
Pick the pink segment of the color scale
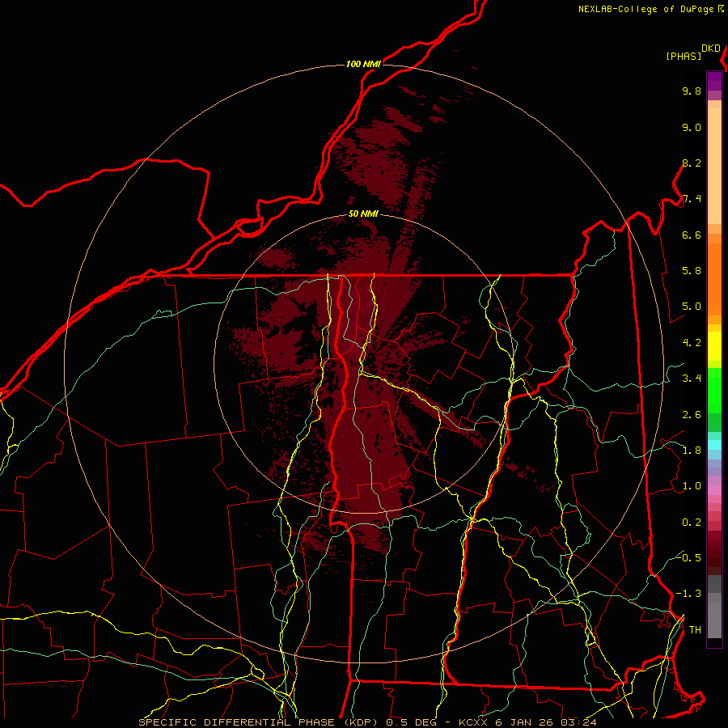pyautogui.click(x=714, y=490)
